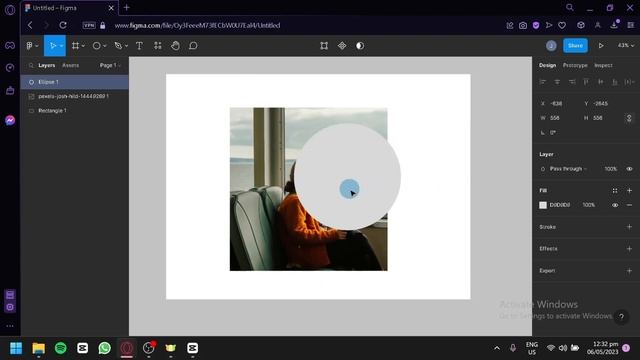Click the Align right icon
The height and width of the screenshot is (360, 640).
pyautogui.click(x=572, y=82)
